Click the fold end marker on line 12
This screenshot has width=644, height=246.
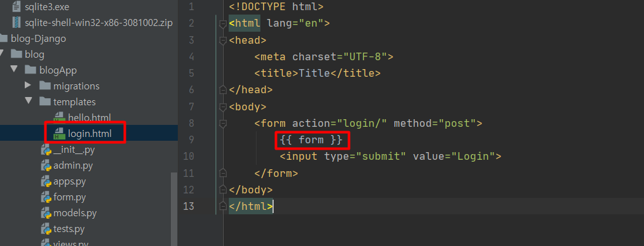pyautogui.click(x=223, y=190)
